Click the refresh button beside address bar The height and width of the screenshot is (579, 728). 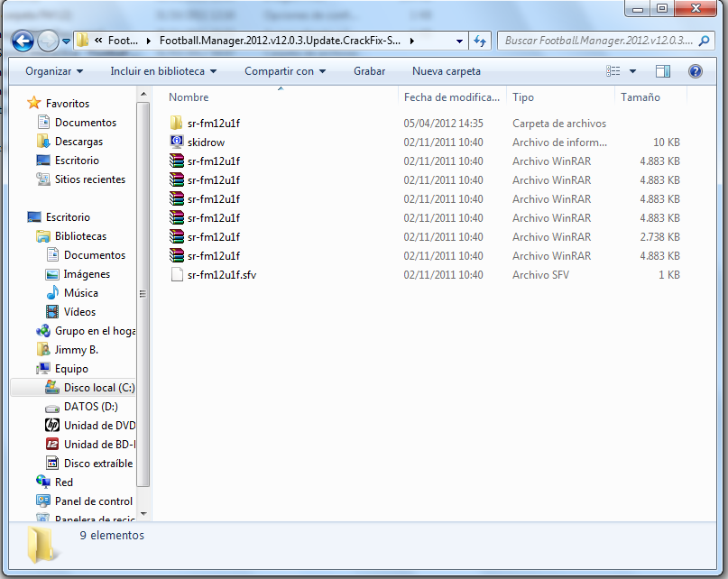(x=480, y=41)
